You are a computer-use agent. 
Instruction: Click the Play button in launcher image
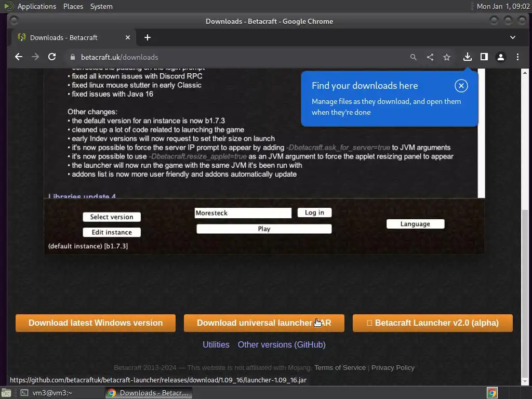coord(264,229)
